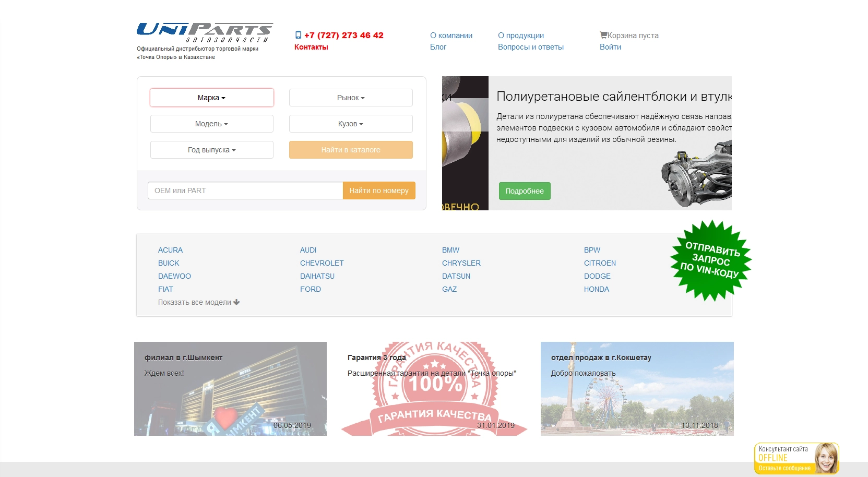Image resolution: width=868 pixels, height=477 pixels.
Task: Open О продукции menu link
Action: click(521, 35)
